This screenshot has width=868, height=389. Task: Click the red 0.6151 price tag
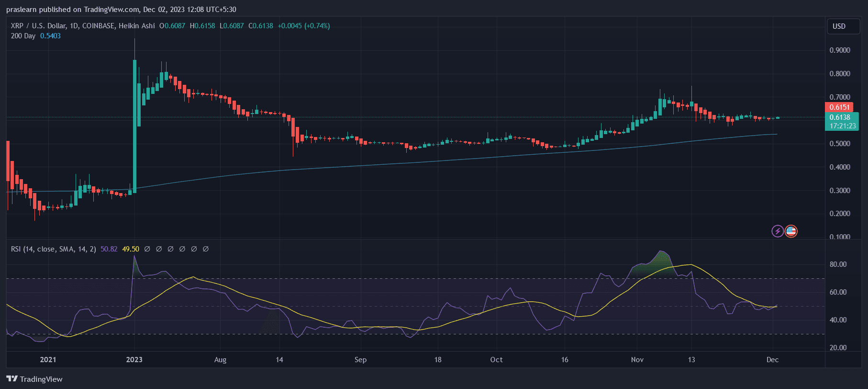pos(839,107)
